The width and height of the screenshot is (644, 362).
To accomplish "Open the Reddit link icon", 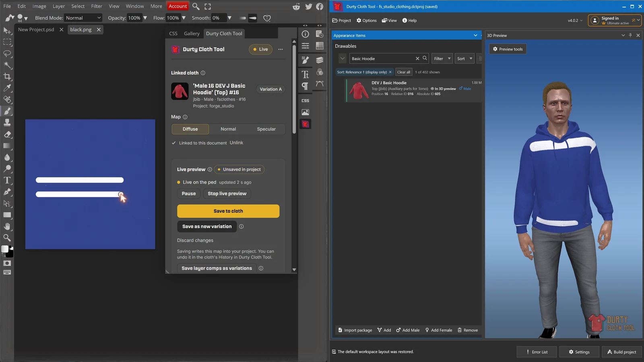I will coord(296,6).
